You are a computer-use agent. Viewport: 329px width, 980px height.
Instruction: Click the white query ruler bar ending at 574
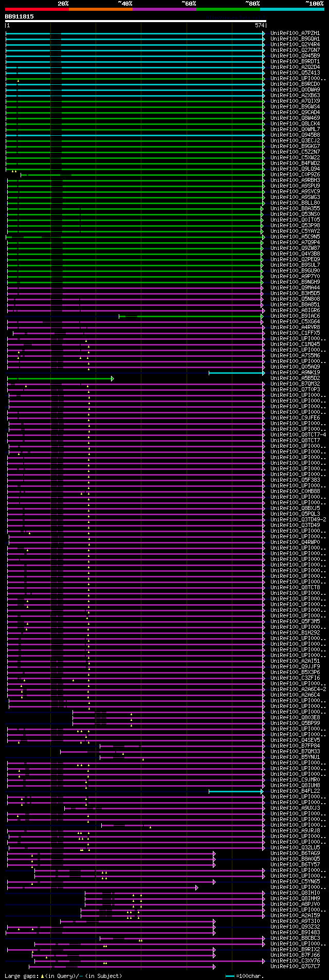(135, 21)
